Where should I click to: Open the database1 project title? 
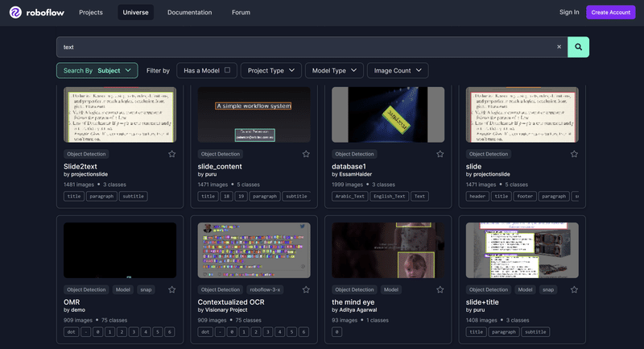[x=349, y=167]
